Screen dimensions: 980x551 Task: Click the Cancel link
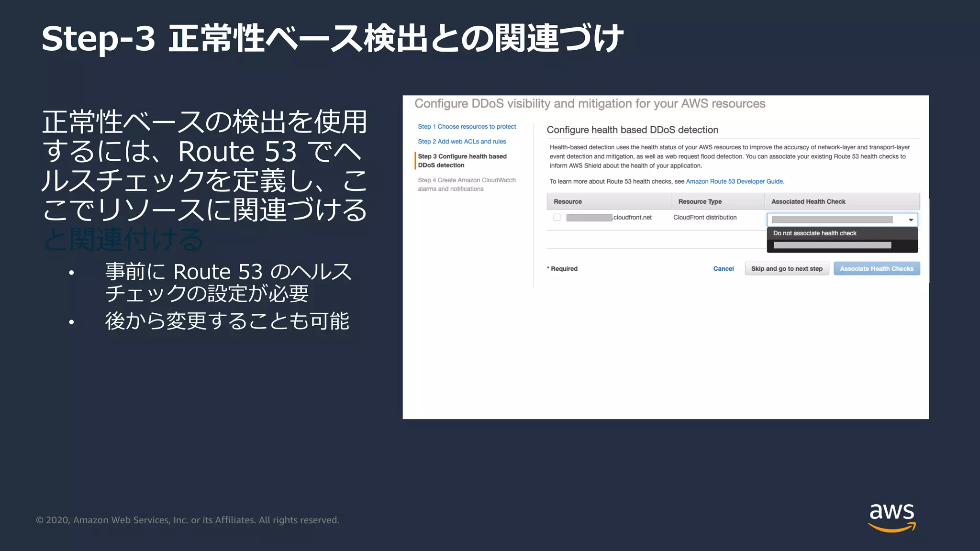coord(724,269)
